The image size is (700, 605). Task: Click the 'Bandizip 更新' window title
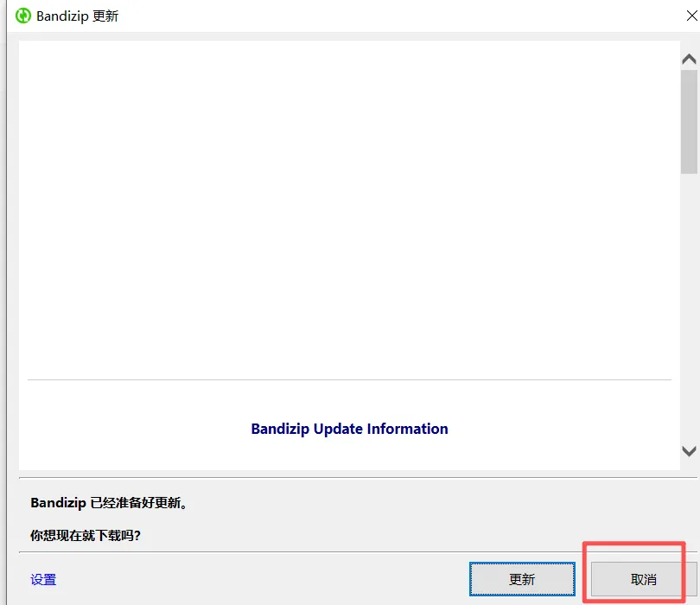point(77,16)
